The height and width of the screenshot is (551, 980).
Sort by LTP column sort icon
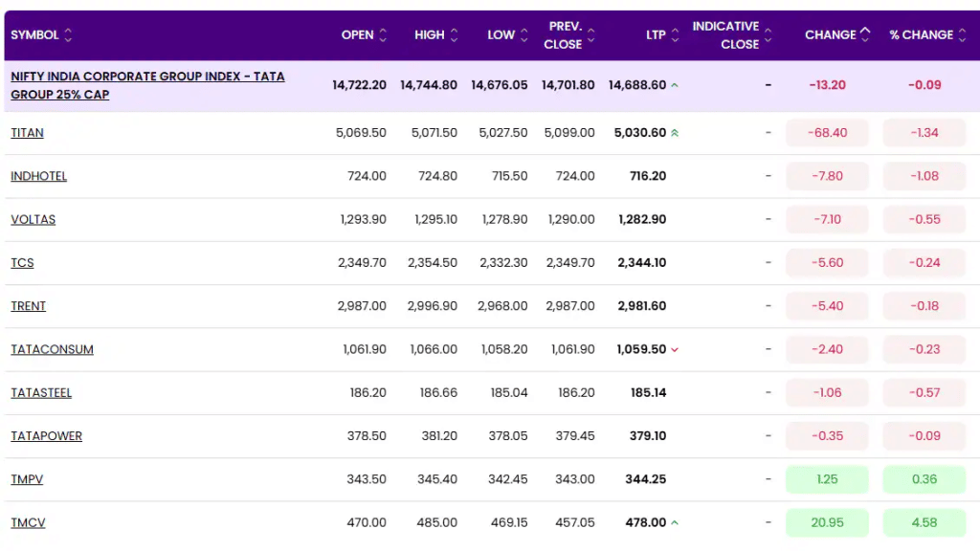click(x=675, y=35)
